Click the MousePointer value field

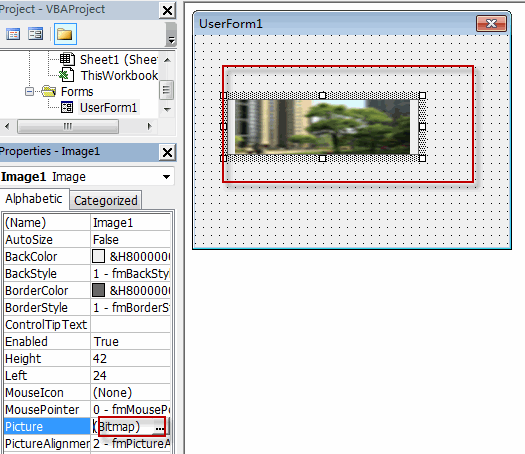click(x=131, y=409)
